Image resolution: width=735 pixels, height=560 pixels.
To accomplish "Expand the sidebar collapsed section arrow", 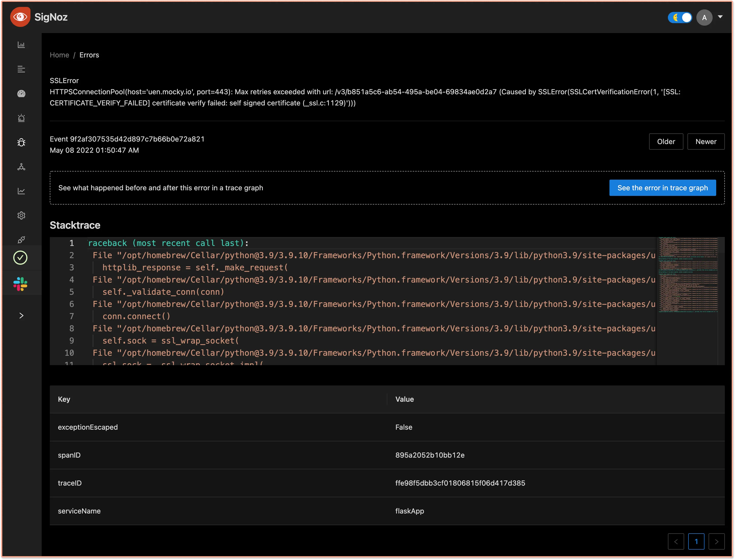I will [21, 315].
